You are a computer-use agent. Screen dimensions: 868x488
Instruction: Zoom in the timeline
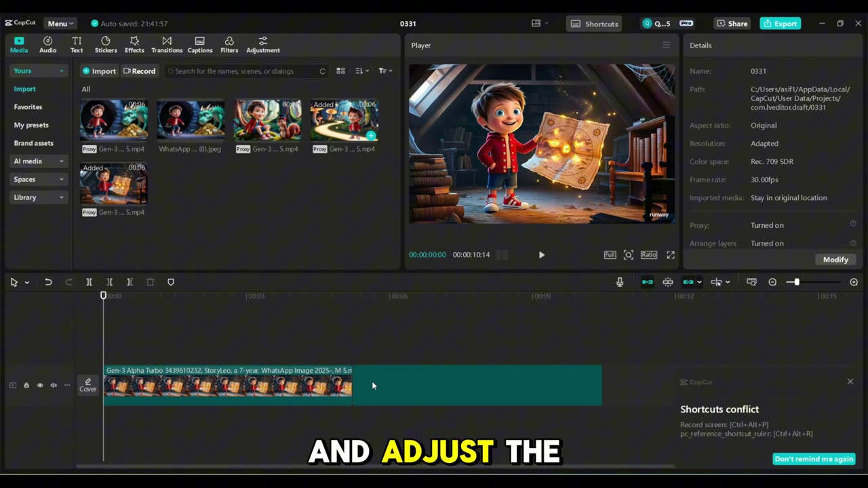(x=854, y=282)
